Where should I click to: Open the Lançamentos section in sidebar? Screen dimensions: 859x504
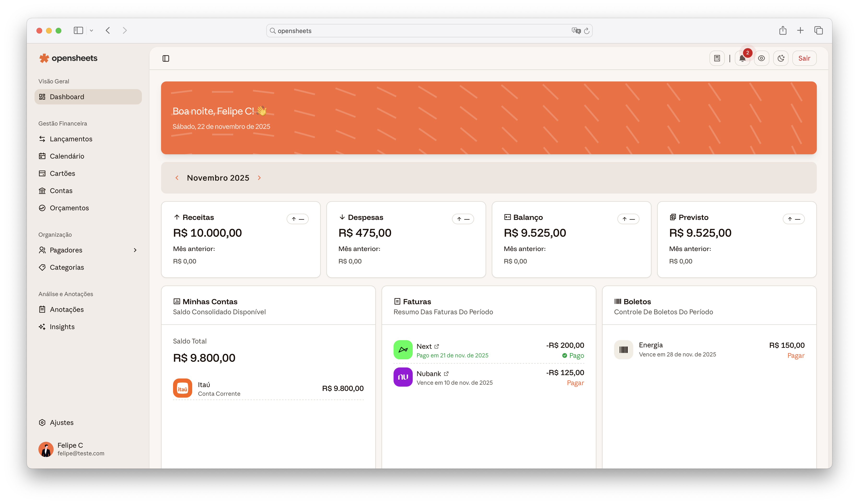(x=71, y=139)
